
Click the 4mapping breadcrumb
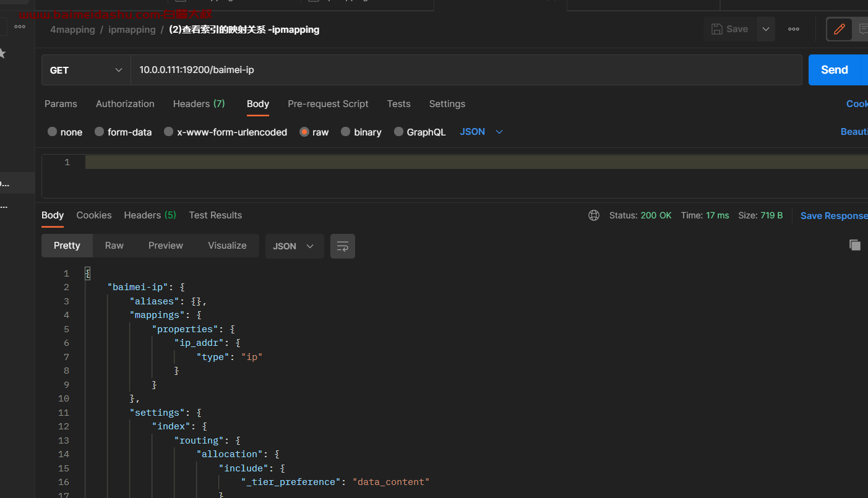click(x=72, y=29)
